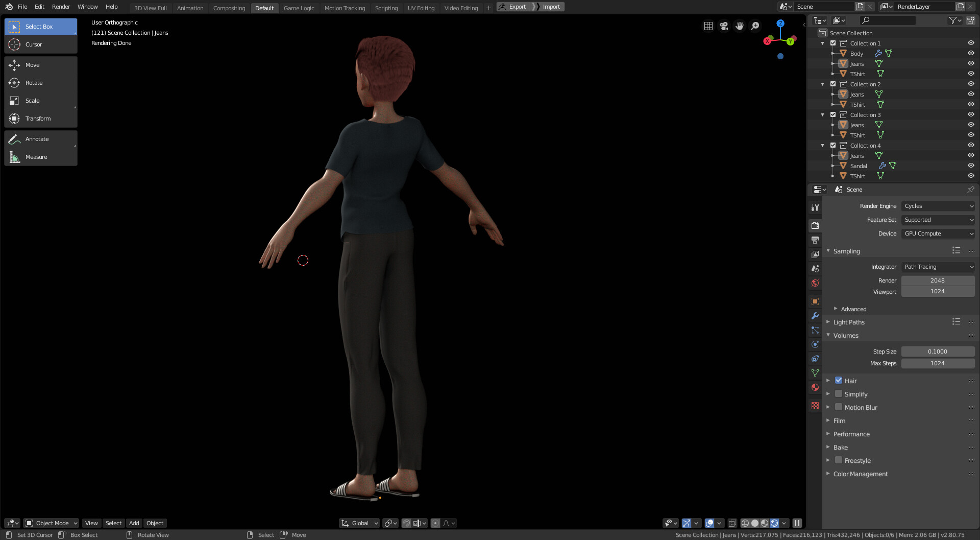Screen dimensions: 980x540
Task: Edit the Viewport sampling value field
Action: tap(938, 291)
